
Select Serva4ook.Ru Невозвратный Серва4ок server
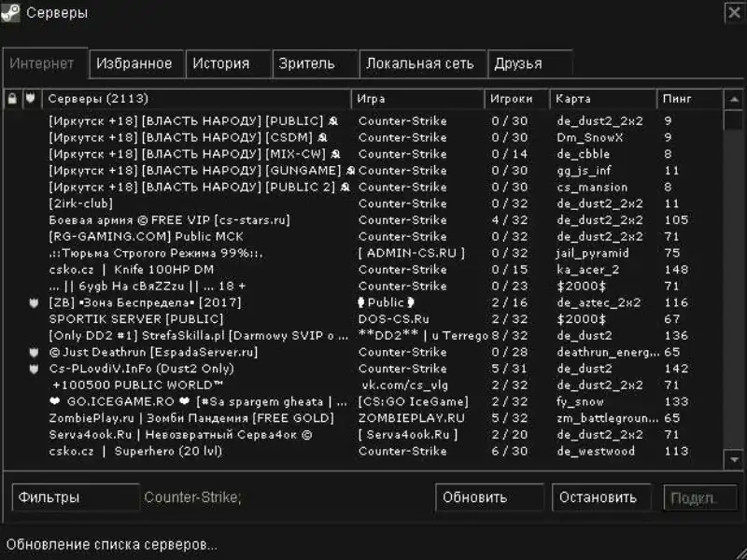click(x=363, y=435)
